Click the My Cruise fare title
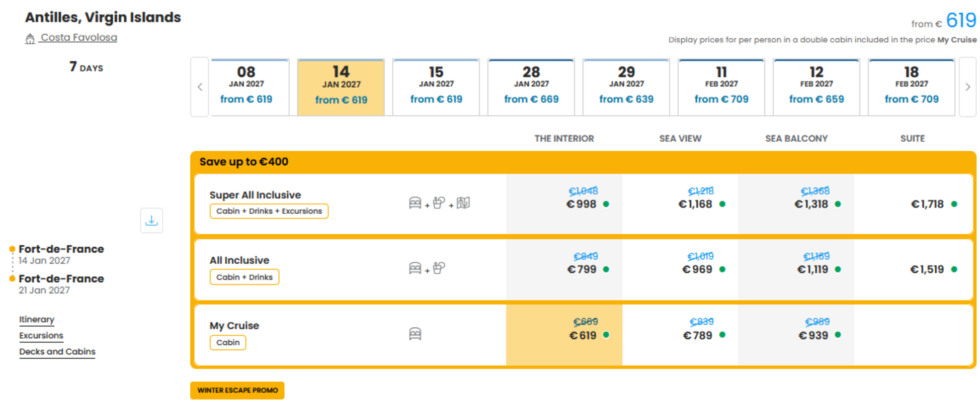This screenshot has width=980, height=402. [234, 326]
